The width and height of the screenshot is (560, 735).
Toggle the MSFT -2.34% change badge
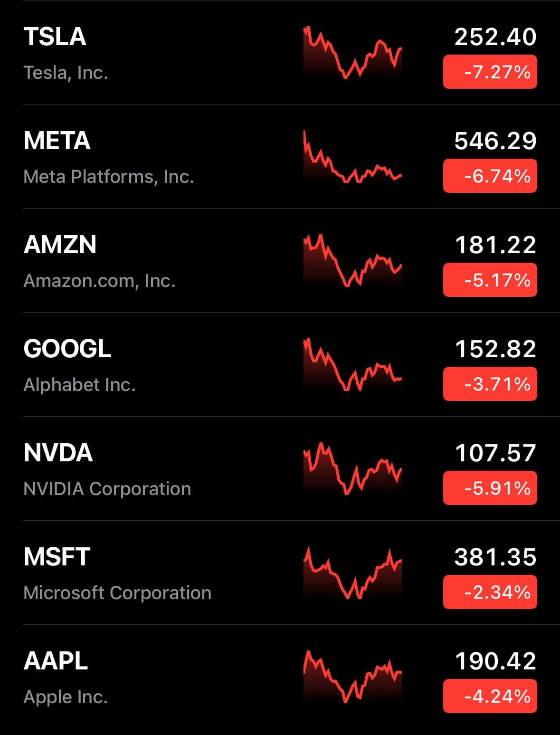coord(490,592)
